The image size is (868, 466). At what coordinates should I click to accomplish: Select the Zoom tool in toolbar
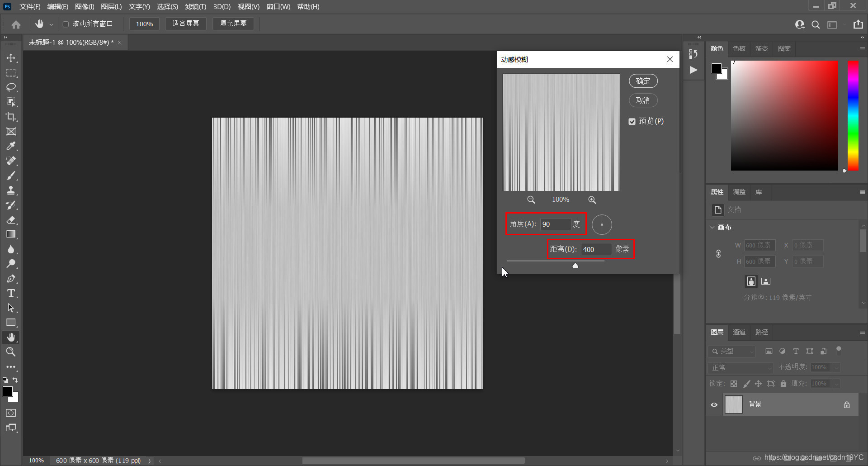(x=11, y=352)
